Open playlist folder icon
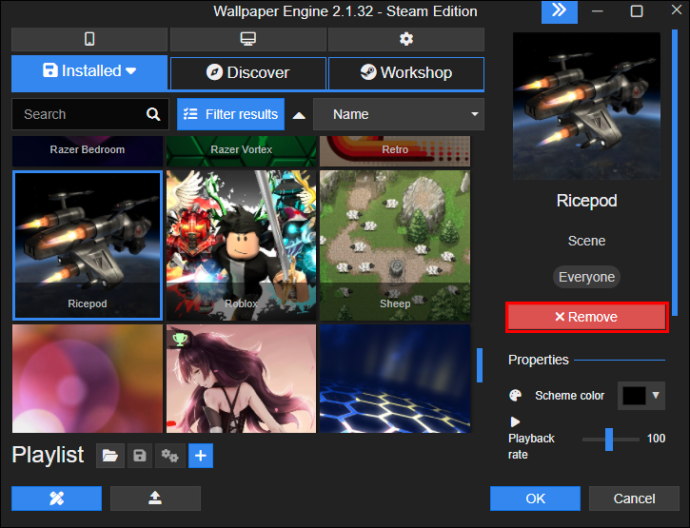 pyautogui.click(x=110, y=456)
